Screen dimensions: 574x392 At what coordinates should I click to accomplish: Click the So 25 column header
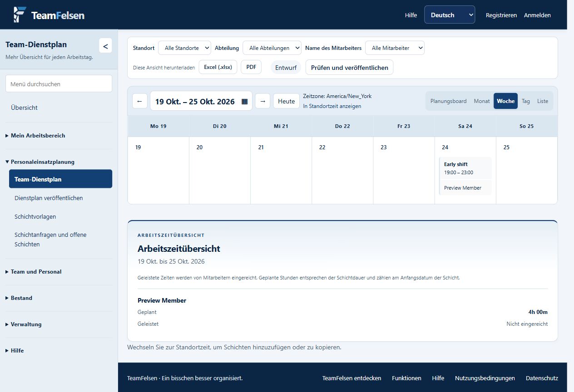pyautogui.click(x=527, y=126)
